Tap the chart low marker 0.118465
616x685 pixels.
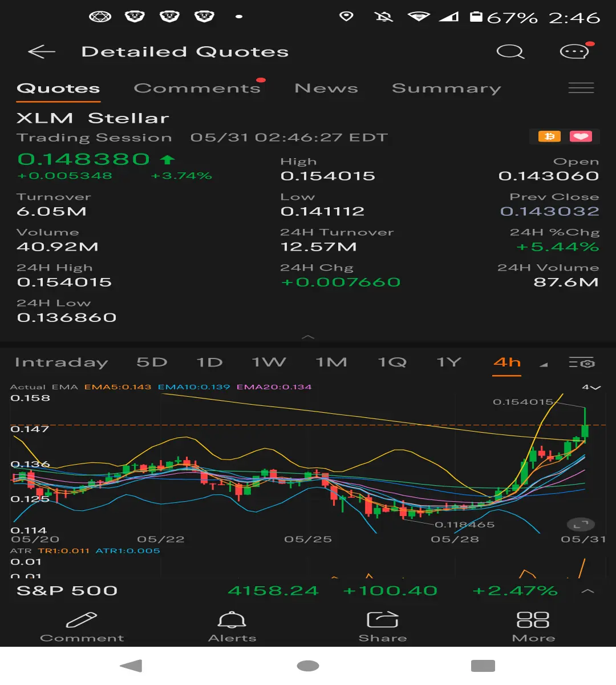tap(465, 524)
